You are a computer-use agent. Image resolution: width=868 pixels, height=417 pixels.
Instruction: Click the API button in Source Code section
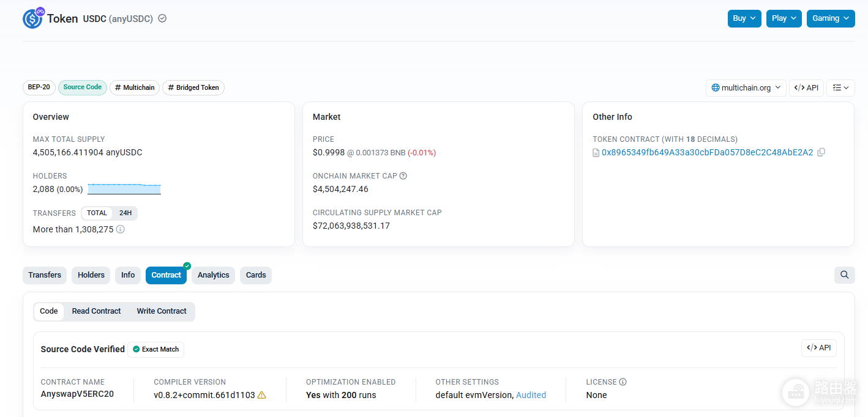[x=819, y=348]
